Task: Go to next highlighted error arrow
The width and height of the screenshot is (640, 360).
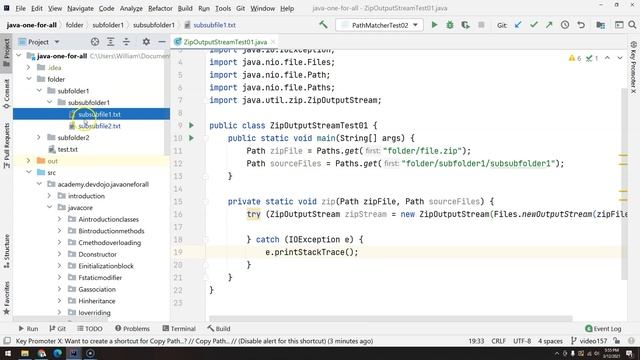Action: [620, 58]
